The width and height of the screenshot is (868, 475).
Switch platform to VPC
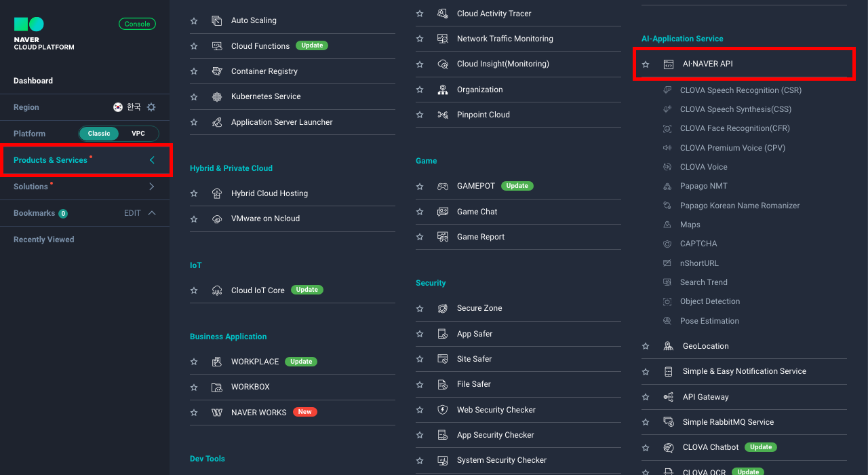138,134
